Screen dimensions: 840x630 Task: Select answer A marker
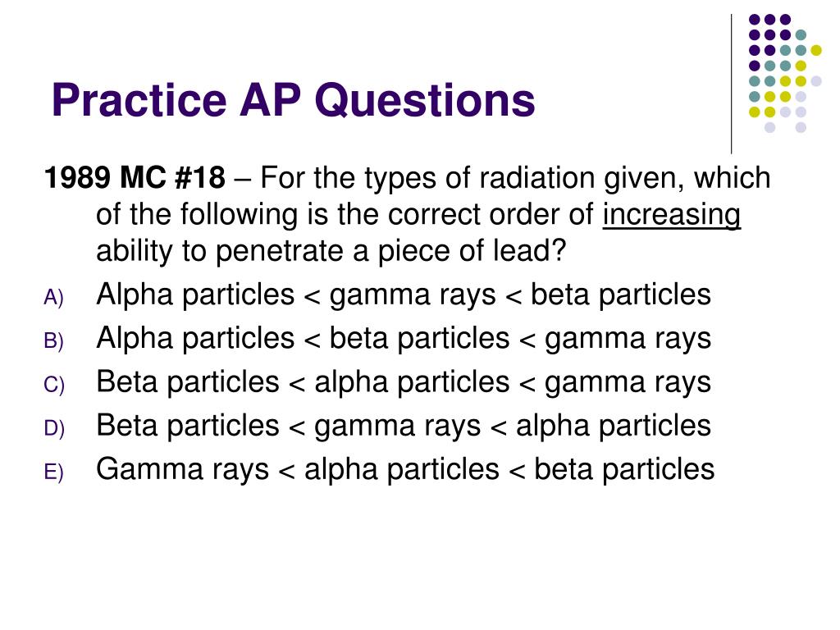pos(53,297)
